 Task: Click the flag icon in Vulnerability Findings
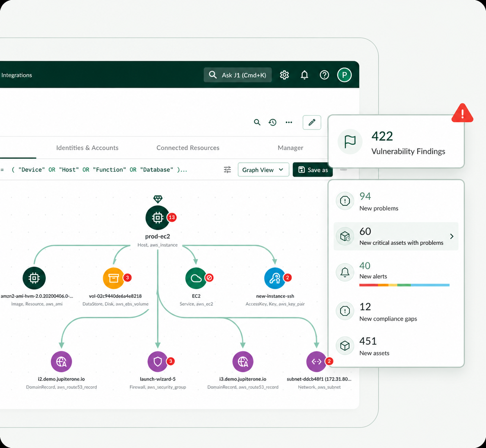click(x=350, y=142)
